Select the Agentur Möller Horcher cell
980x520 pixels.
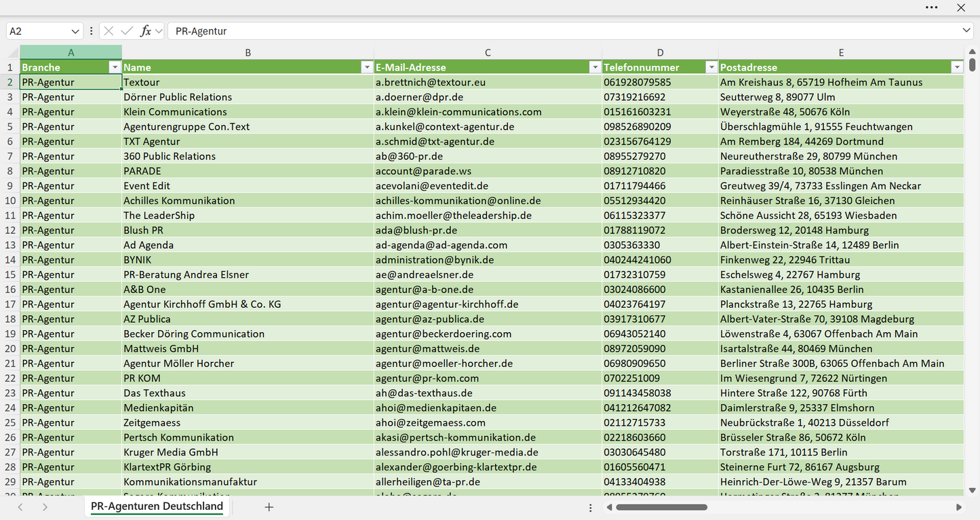(x=248, y=363)
